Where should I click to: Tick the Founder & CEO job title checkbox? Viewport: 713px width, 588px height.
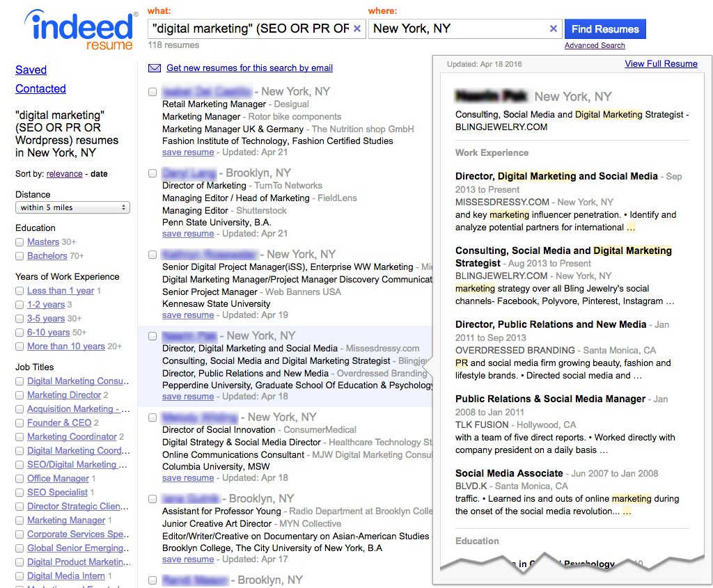19,423
